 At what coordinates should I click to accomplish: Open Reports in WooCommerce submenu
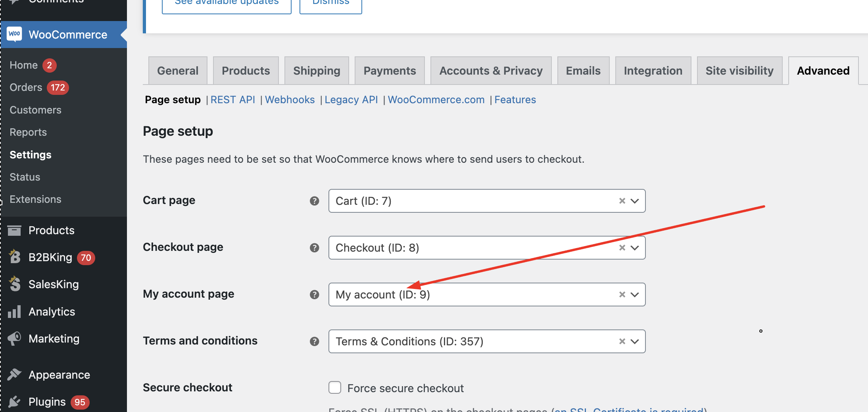click(x=28, y=132)
